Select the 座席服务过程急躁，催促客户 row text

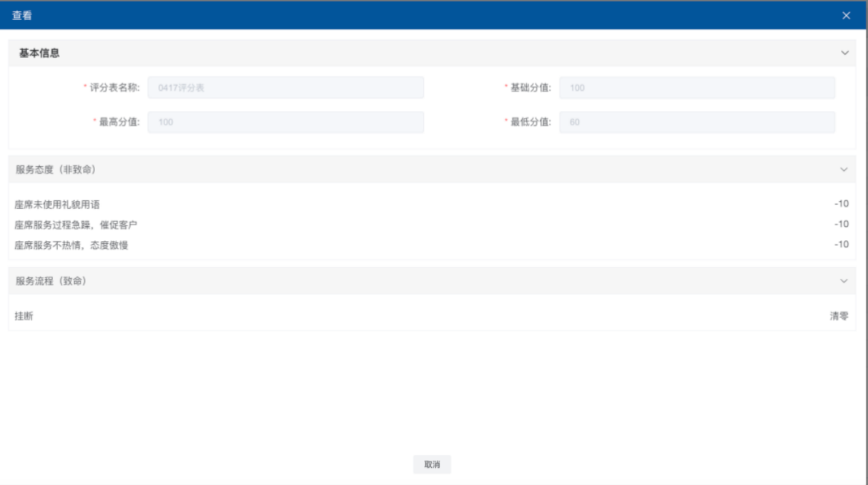click(x=76, y=225)
